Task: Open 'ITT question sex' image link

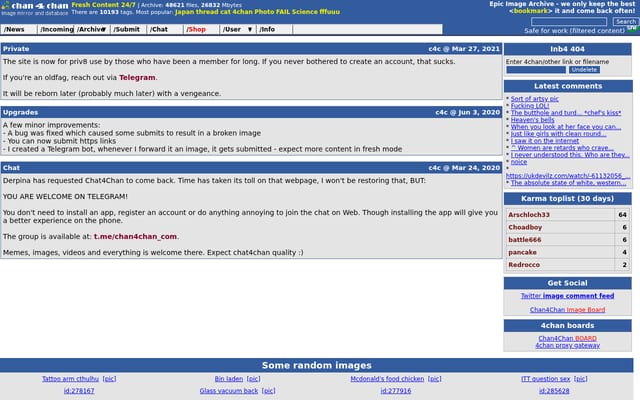Action: pyautogui.click(x=545, y=379)
